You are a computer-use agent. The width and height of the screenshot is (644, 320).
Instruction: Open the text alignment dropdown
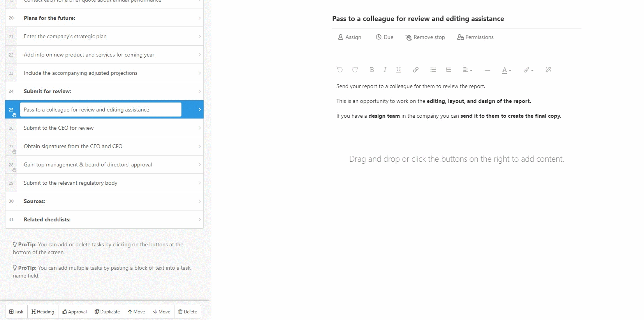pyautogui.click(x=467, y=70)
